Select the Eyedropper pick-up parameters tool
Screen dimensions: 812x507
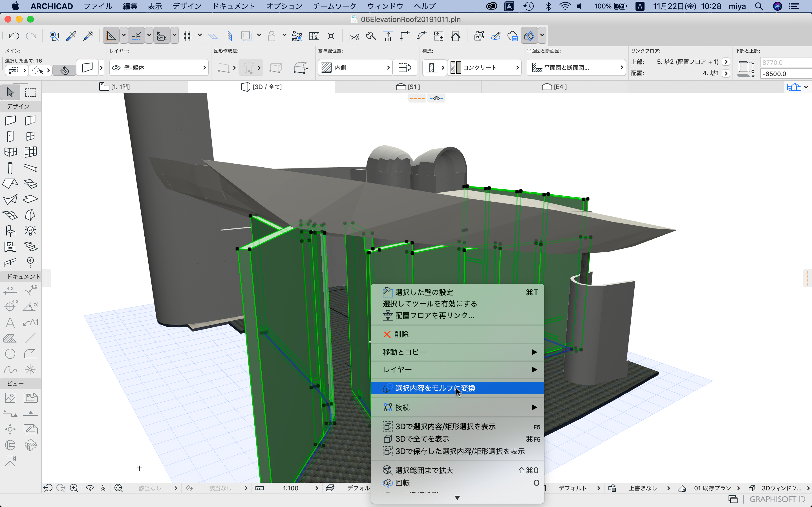click(71, 36)
